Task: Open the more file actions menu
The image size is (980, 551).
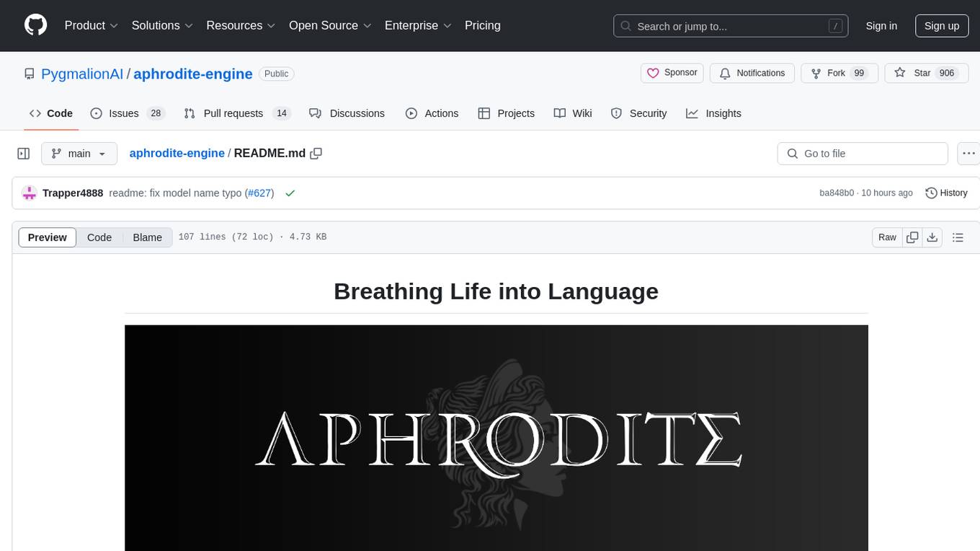Action: 968,154
